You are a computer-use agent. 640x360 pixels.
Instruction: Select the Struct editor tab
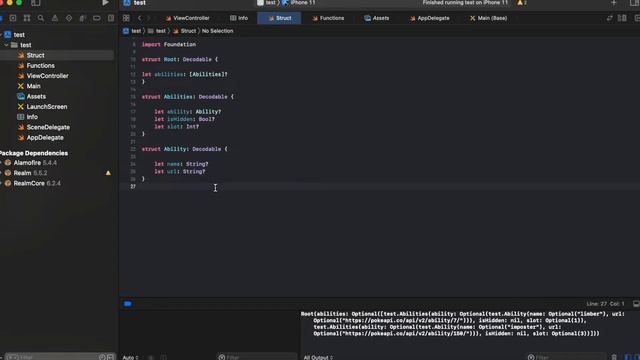tap(280, 18)
